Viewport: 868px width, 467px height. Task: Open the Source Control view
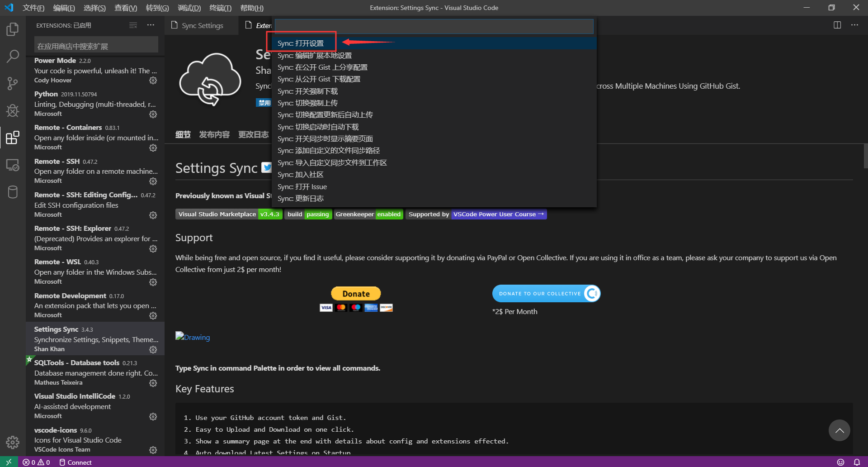(x=13, y=83)
